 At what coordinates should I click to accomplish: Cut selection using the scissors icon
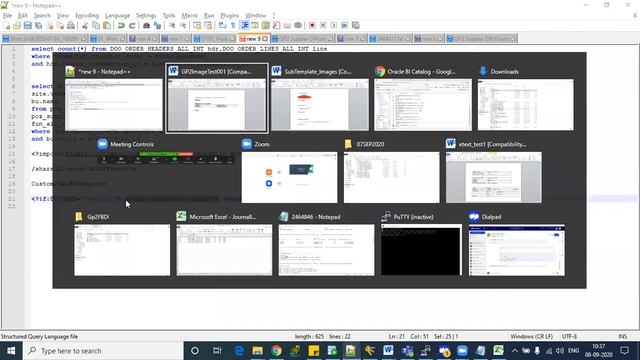coord(85,26)
